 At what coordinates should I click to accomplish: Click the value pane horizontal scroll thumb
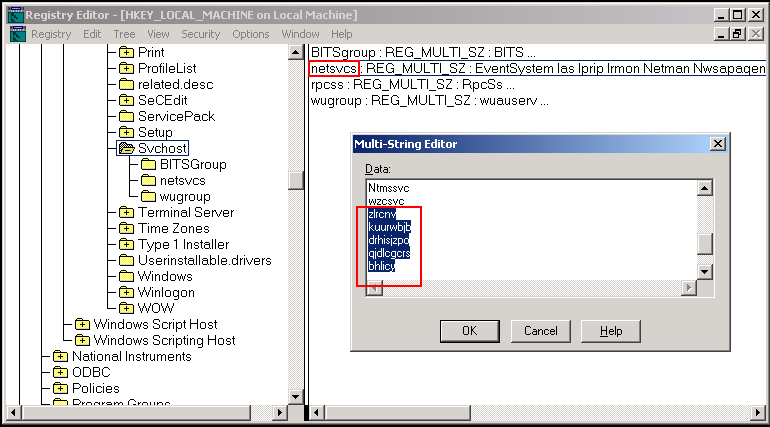point(397,413)
